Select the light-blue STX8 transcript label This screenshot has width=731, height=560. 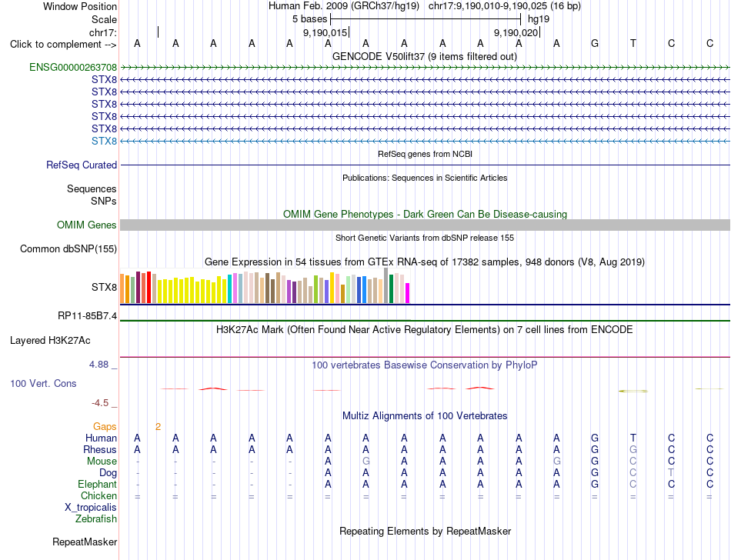pos(105,142)
